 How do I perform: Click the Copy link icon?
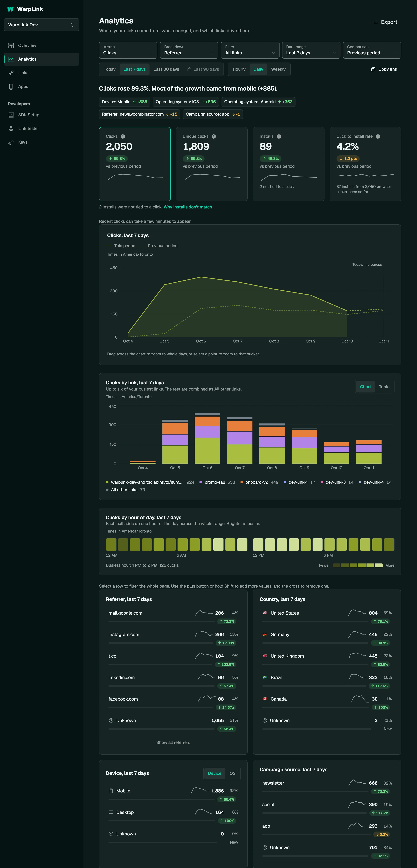pos(373,69)
